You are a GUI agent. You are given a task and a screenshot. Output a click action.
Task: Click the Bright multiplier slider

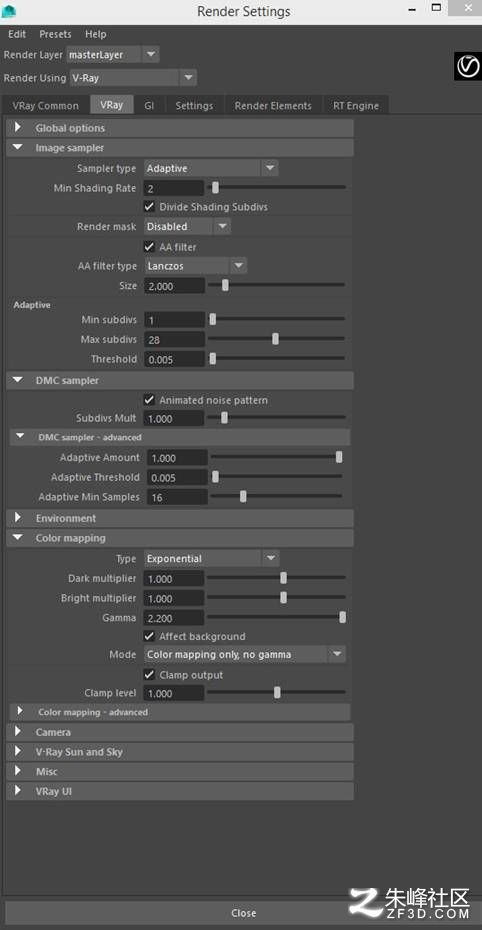pyautogui.click(x=276, y=598)
